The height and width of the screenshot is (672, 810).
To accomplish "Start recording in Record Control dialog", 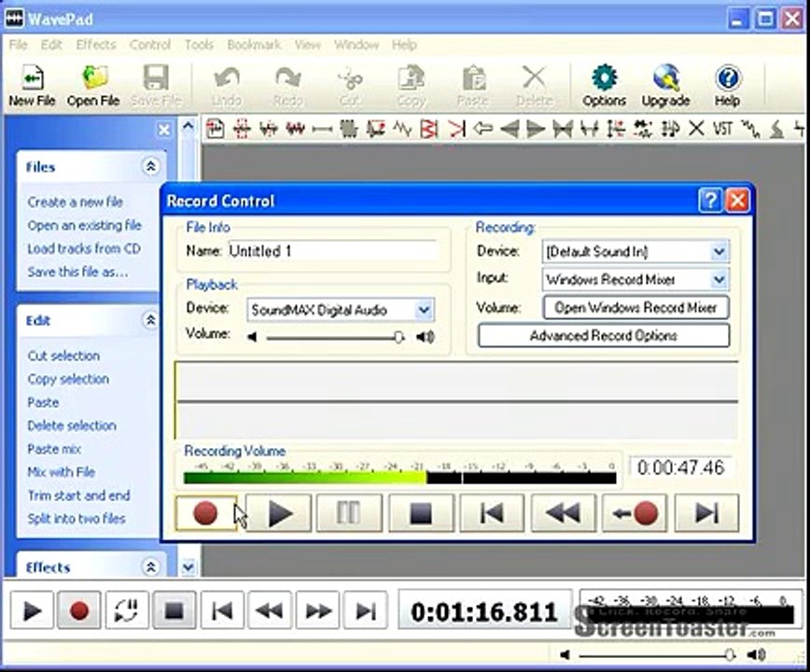I will 205,513.
